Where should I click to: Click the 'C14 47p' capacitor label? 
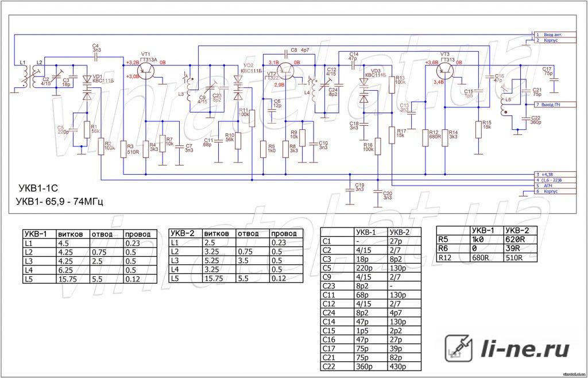tap(353, 56)
